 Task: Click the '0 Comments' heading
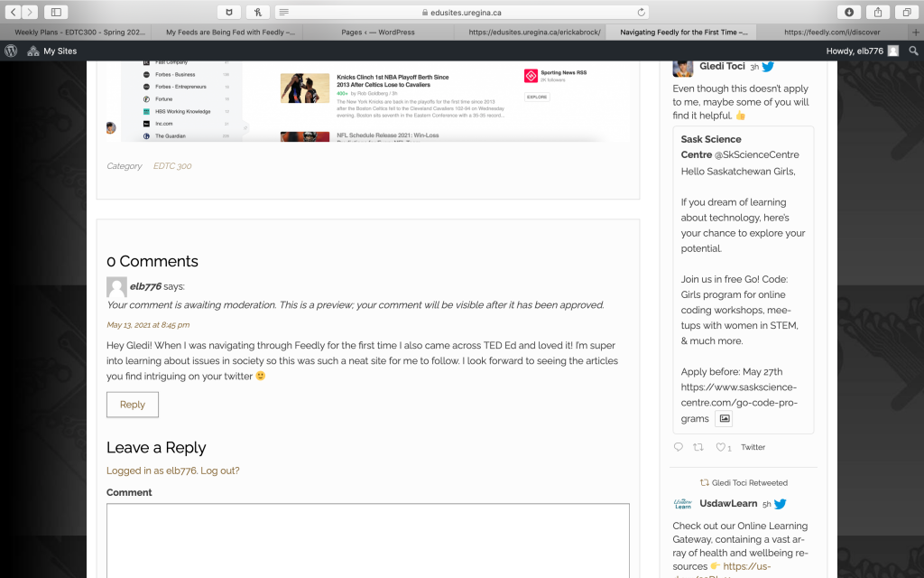(152, 261)
